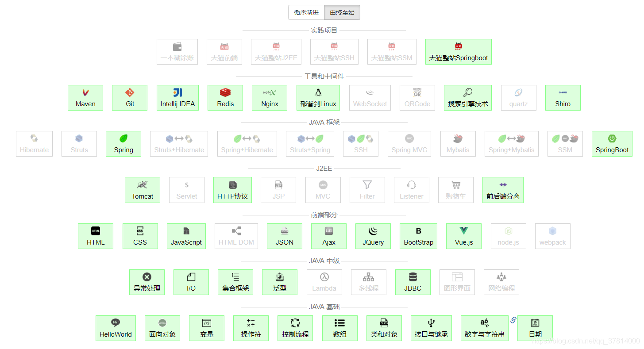Select the Shiro security icon

point(563,97)
